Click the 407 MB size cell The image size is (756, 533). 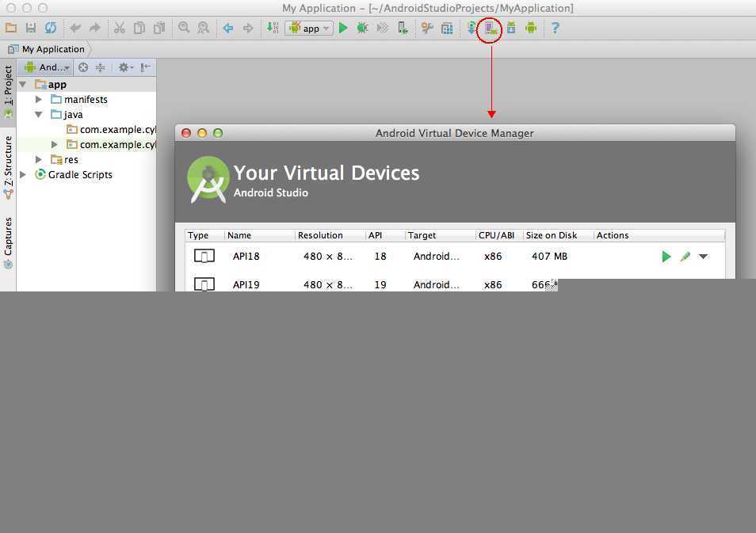pos(550,257)
